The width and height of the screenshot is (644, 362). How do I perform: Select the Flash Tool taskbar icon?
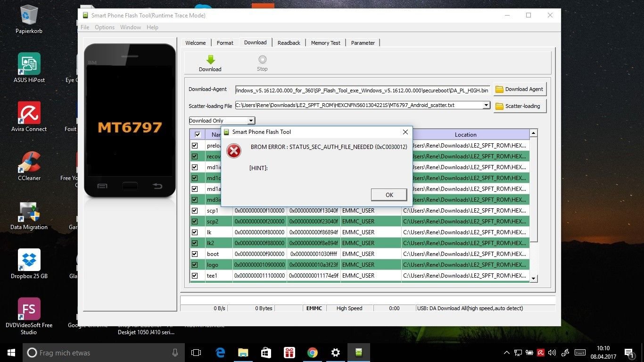coord(359,353)
